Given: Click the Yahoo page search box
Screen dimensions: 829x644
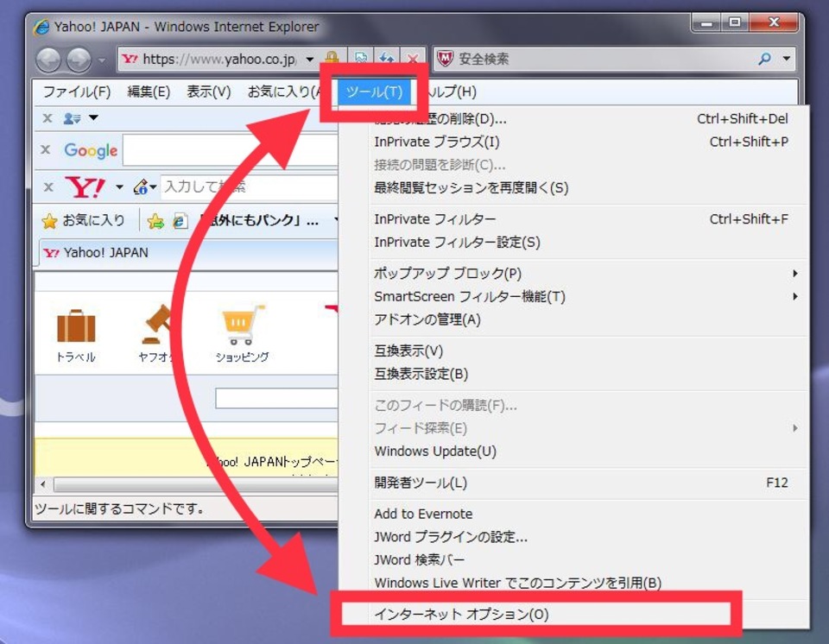Looking at the screenshot, I should point(276,398).
